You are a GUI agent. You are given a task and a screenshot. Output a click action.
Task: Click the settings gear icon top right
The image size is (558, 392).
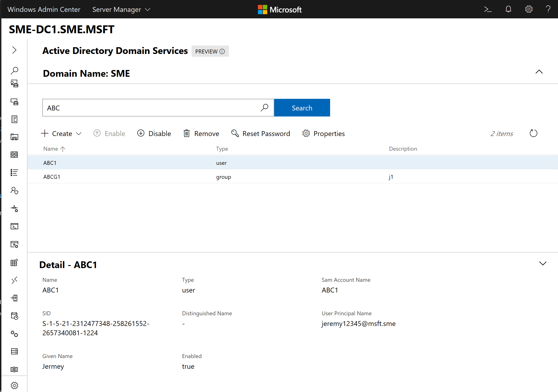click(x=530, y=9)
